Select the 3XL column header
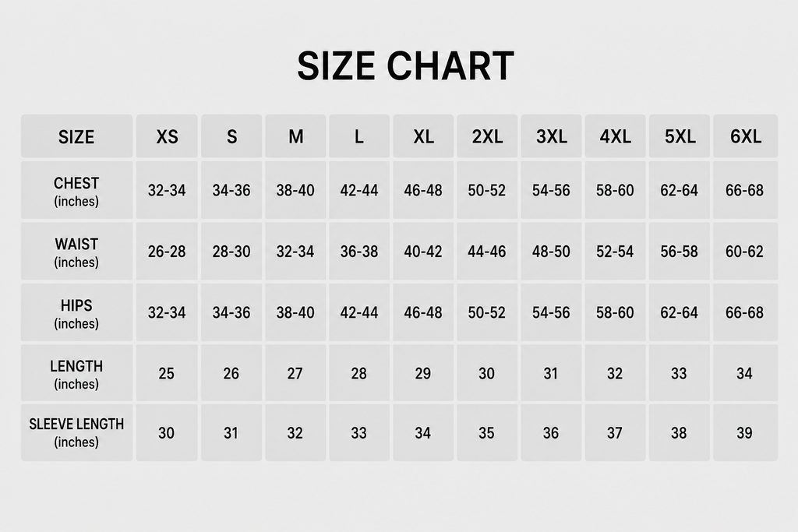 tap(551, 136)
